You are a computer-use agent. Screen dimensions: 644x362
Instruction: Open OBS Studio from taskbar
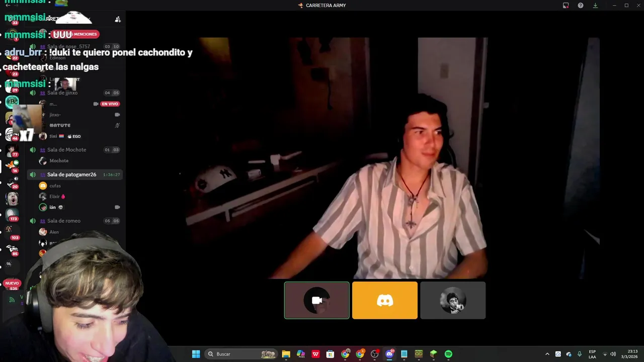[374, 354]
